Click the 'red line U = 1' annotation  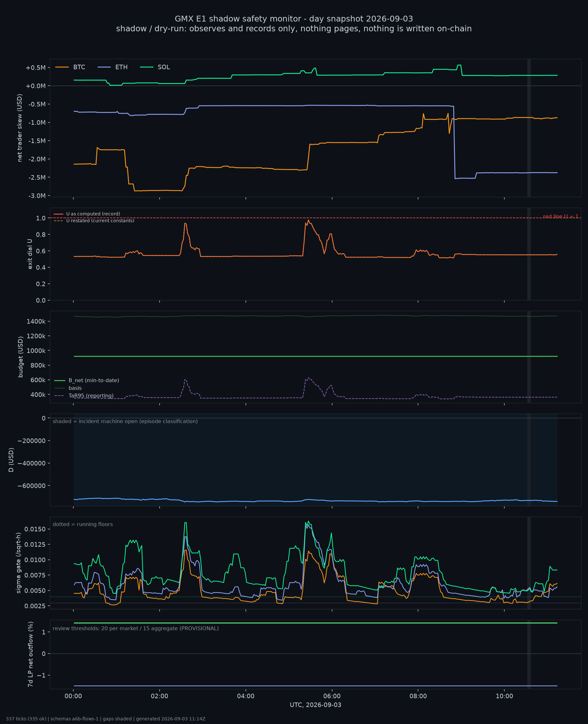pyautogui.click(x=561, y=217)
